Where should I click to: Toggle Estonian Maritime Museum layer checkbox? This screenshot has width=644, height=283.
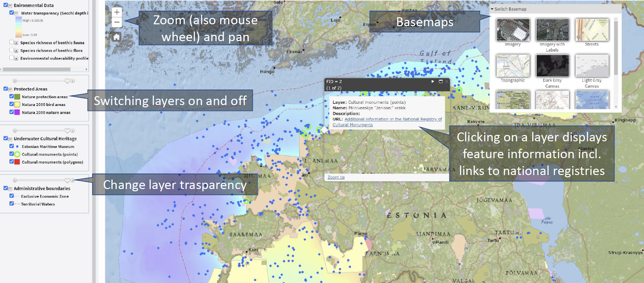pos(11,146)
